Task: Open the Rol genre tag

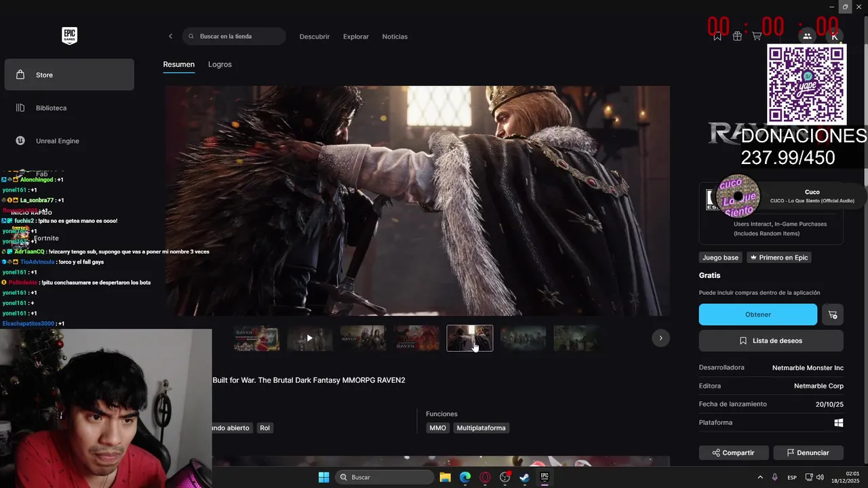Action: 265,428
